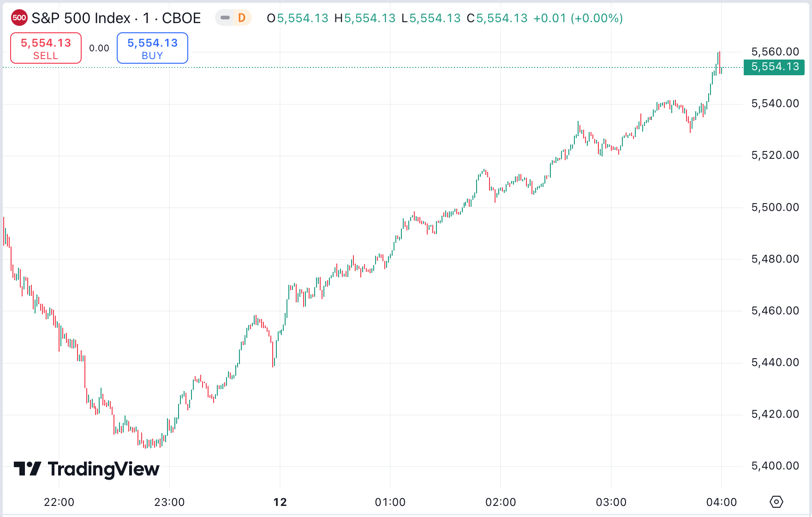812x517 pixels.
Task: Click the red S&P 500 logo icon
Action: pyautogui.click(x=19, y=18)
